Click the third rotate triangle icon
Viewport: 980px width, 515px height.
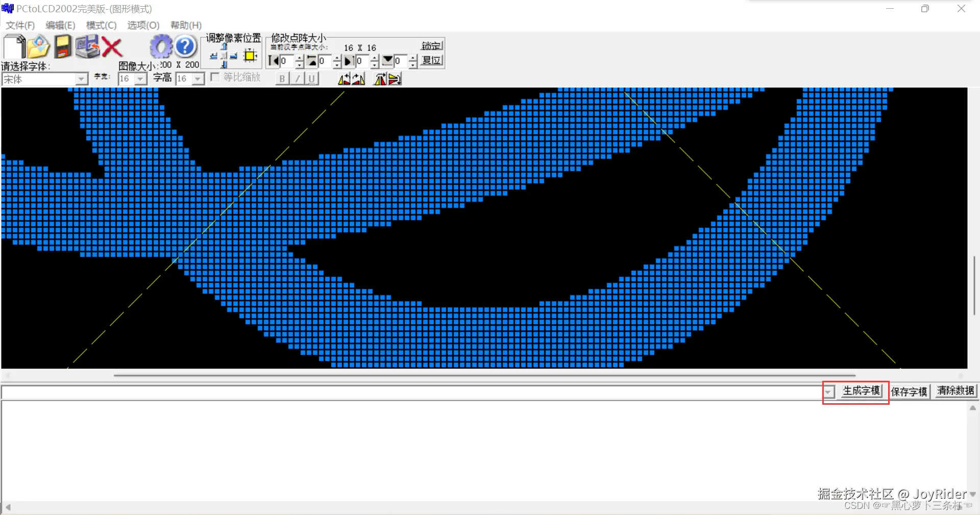[380, 79]
